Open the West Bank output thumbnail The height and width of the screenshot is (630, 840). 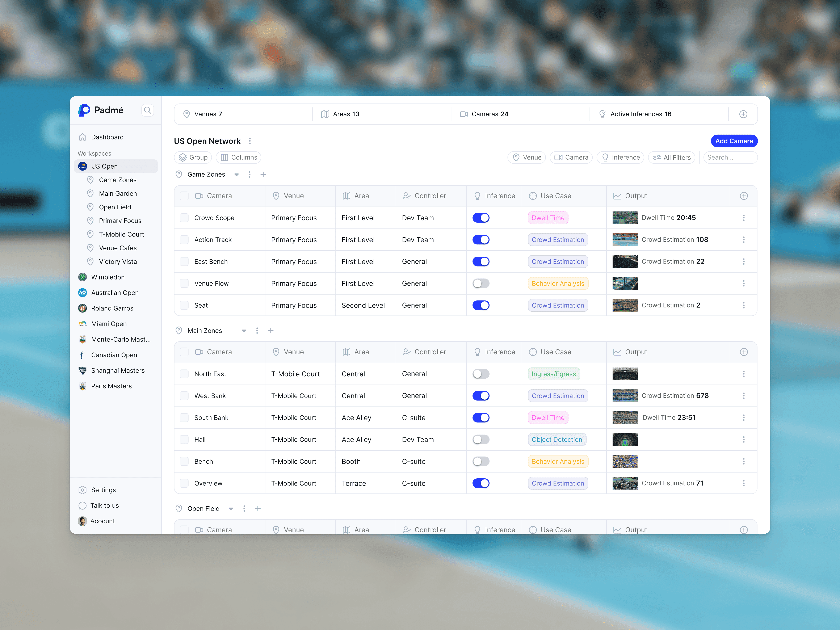[x=625, y=396]
